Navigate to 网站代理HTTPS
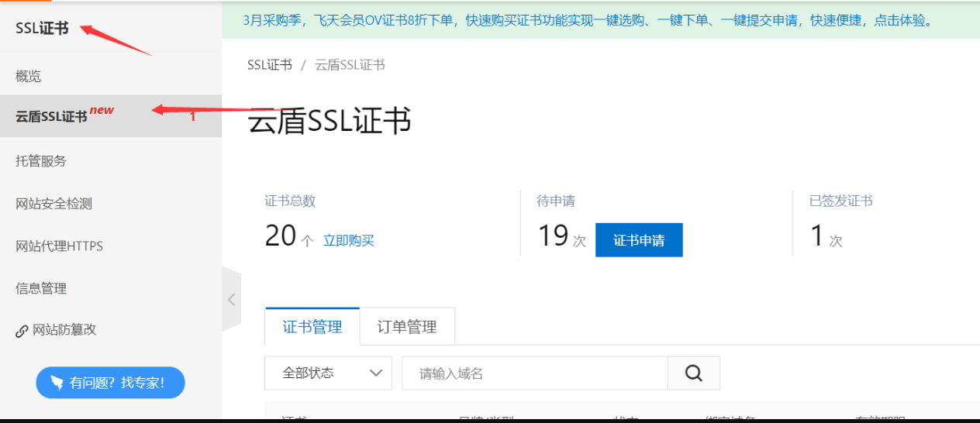Image resolution: width=980 pixels, height=423 pixels. click(59, 246)
